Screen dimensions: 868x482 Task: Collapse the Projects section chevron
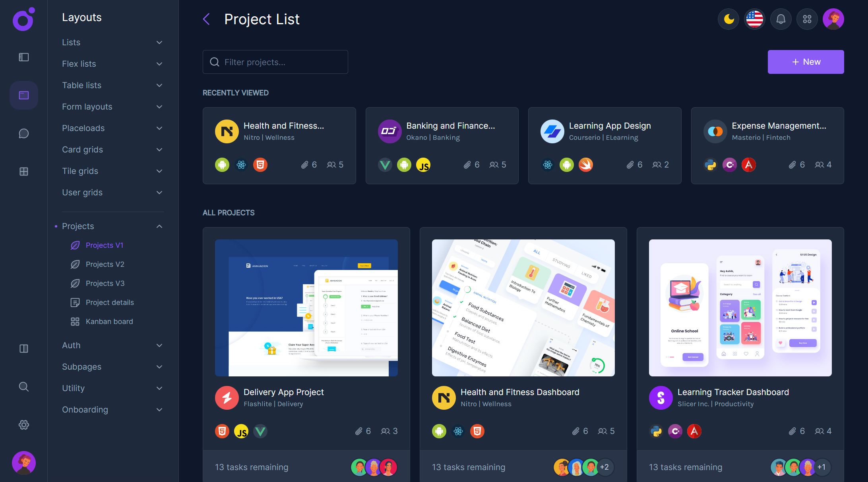(x=159, y=226)
